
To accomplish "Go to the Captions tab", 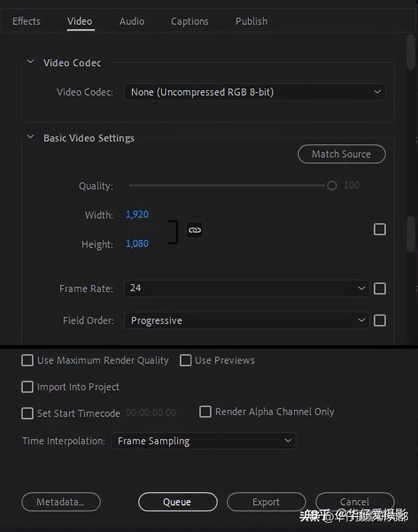I will point(190,21).
